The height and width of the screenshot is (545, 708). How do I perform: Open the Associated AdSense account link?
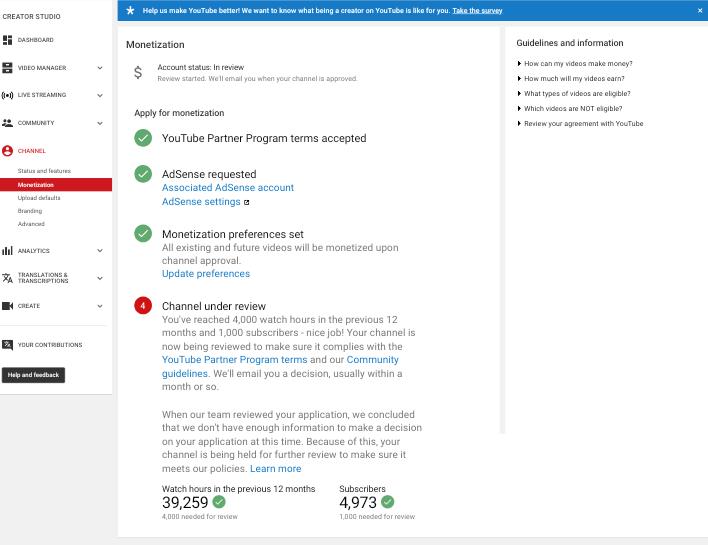tap(228, 188)
